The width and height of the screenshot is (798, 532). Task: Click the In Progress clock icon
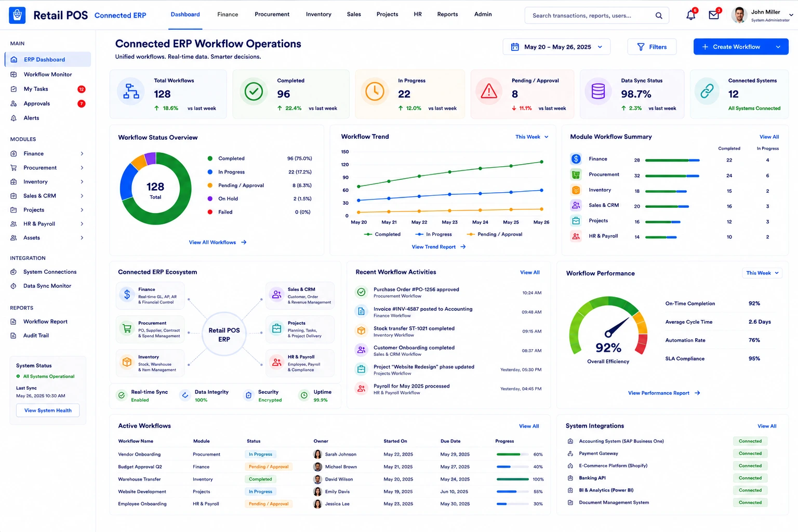tap(375, 91)
